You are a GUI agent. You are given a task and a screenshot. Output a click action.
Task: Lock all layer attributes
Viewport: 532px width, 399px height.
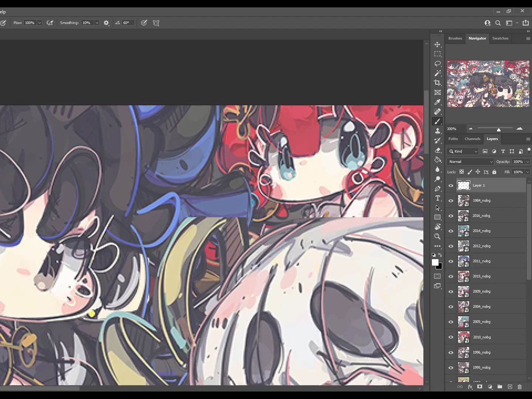[x=494, y=172]
